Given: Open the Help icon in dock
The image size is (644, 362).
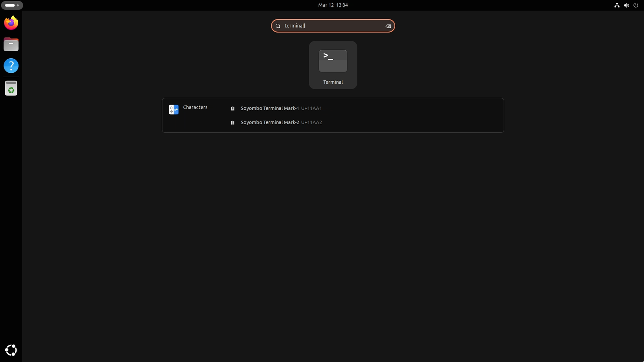Looking at the screenshot, I should click(11, 66).
